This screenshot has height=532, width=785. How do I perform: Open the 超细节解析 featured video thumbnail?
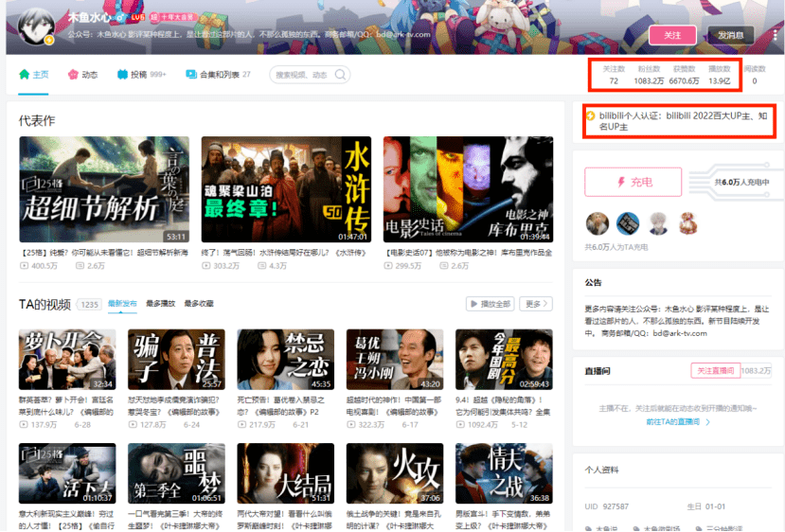[104, 189]
